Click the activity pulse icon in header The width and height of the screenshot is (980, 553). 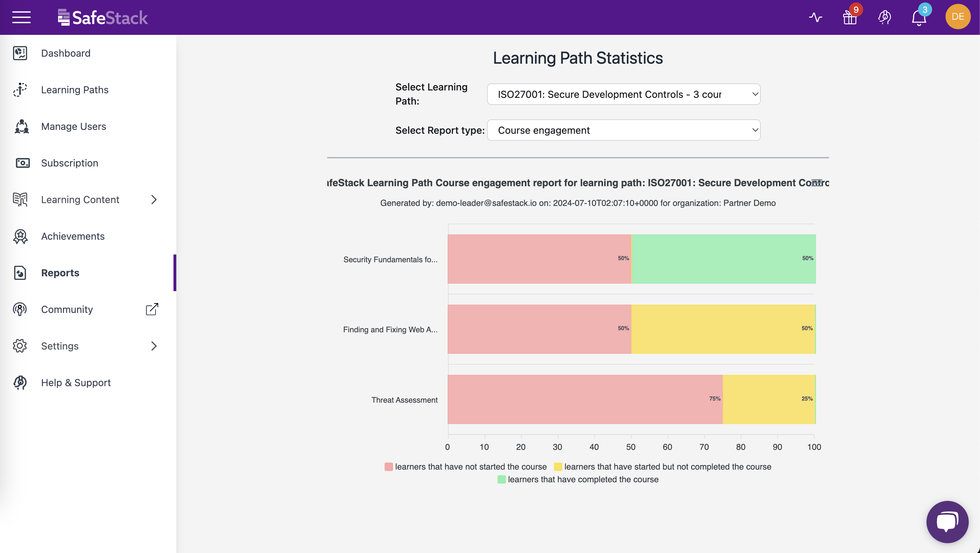click(x=815, y=17)
